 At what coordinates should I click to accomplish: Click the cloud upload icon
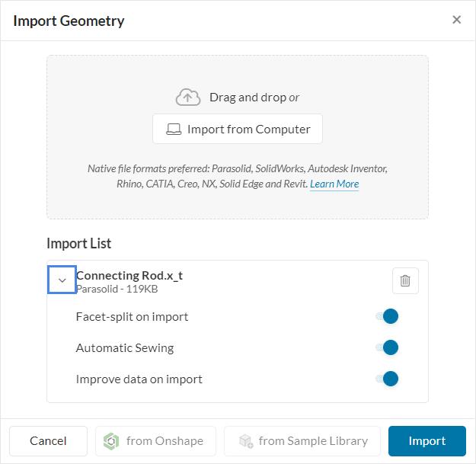[188, 98]
